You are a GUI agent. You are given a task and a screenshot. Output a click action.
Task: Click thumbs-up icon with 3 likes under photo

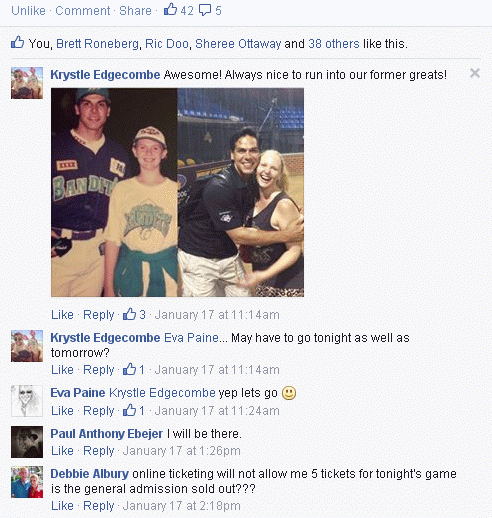click(129, 314)
